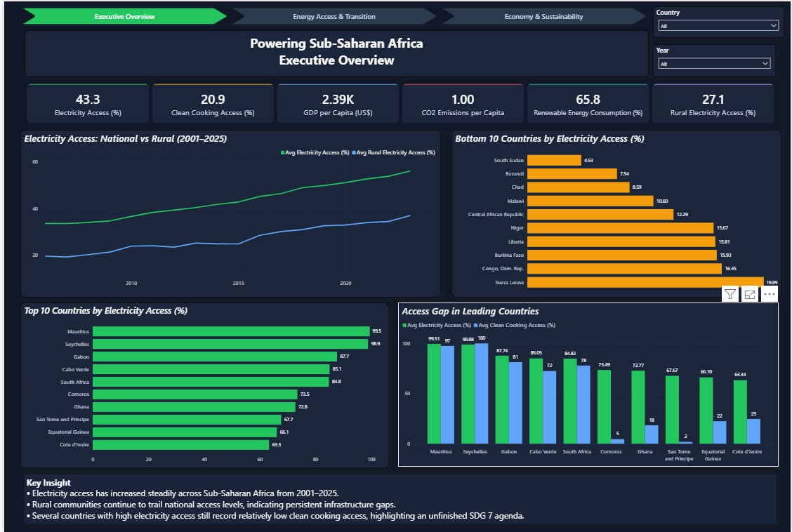792x532 pixels.
Task: Click Mauritius green column in Access Gap chart
Action: (434, 394)
